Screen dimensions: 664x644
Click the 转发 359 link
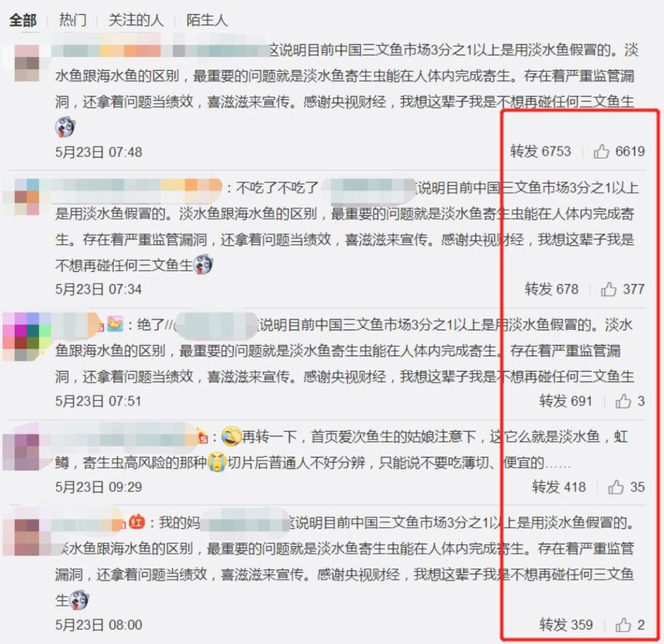pos(566,624)
